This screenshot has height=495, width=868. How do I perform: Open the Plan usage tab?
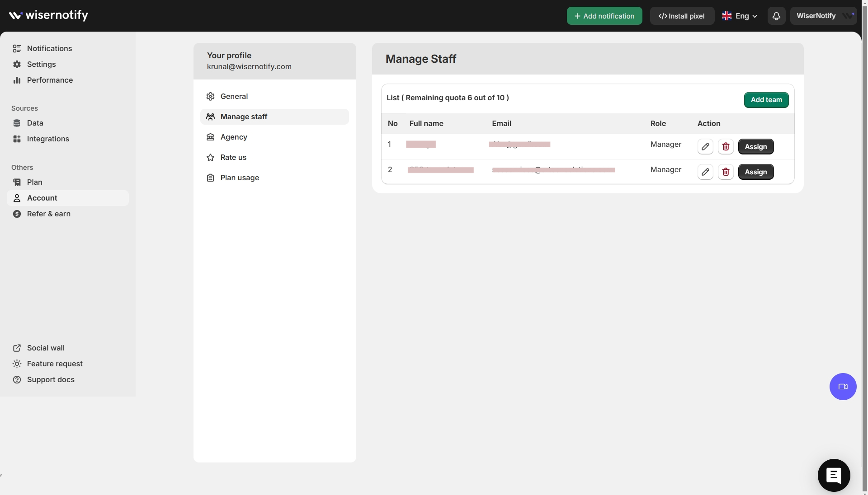274,177
